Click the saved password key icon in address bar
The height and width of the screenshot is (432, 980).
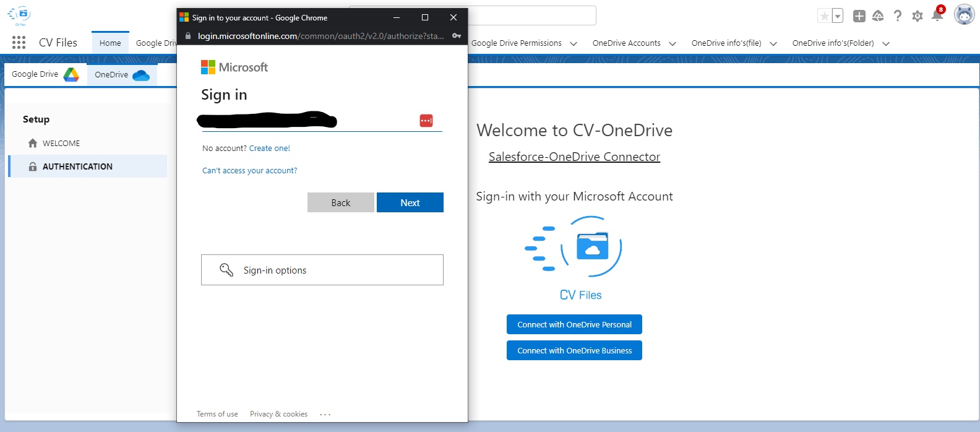(x=457, y=36)
